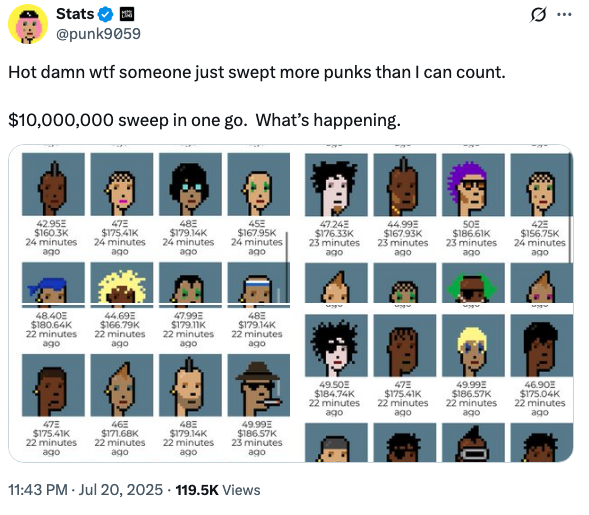This screenshot has width=589, height=515.
Task: Click the mohawk punk priced 42.95Ξ
Action: click(53, 184)
